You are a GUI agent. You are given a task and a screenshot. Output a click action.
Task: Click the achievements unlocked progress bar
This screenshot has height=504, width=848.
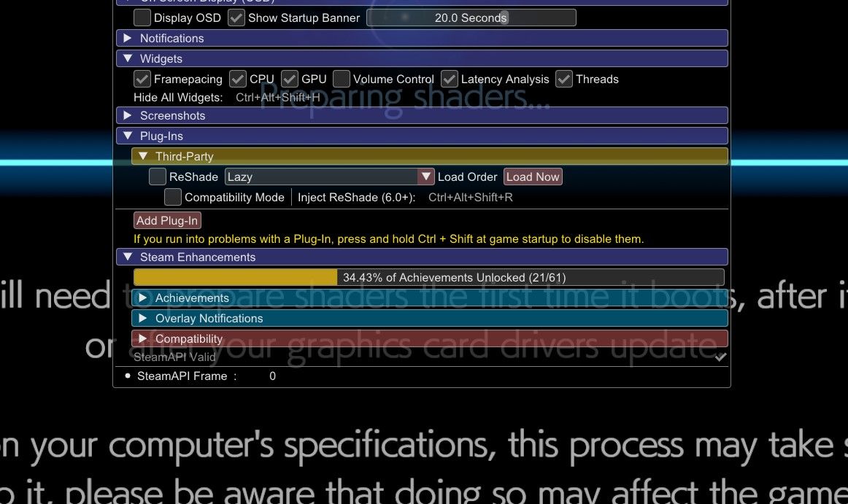click(429, 277)
